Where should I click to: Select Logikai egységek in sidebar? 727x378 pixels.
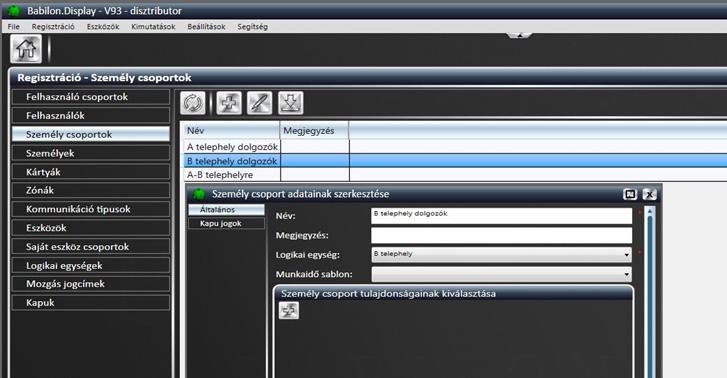tap(91, 265)
